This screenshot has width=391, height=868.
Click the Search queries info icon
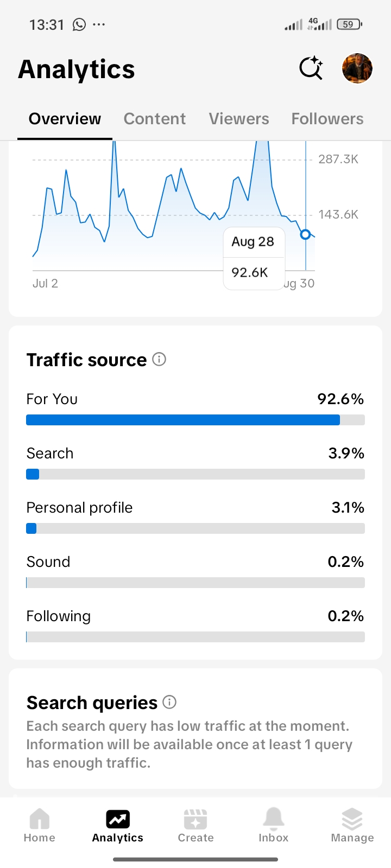pyautogui.click(x=169, y=702)
